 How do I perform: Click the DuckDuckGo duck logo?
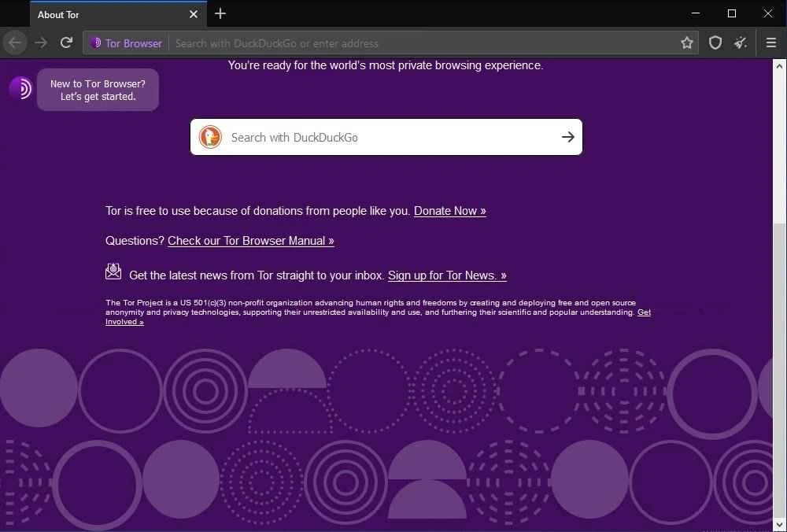tap(210, 137)
